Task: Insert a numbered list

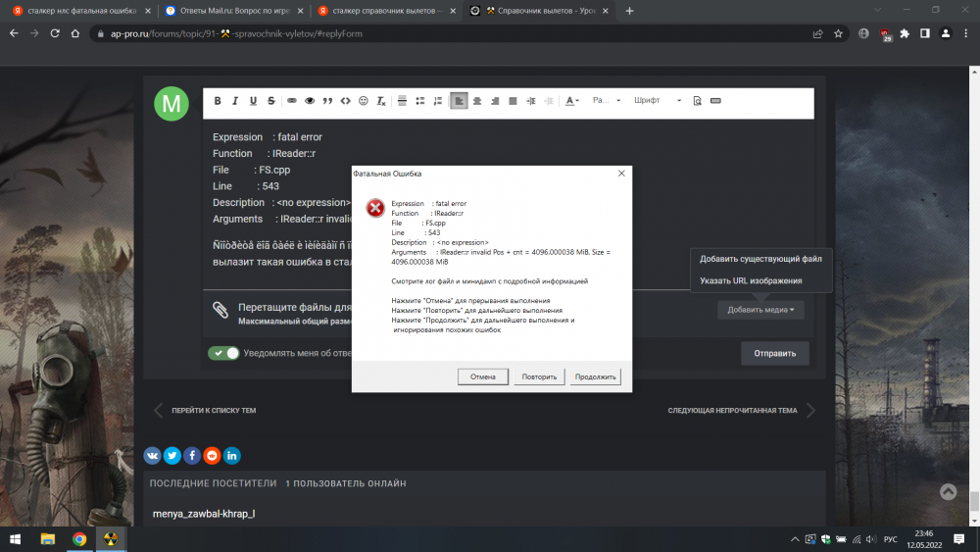Action: 437,101
